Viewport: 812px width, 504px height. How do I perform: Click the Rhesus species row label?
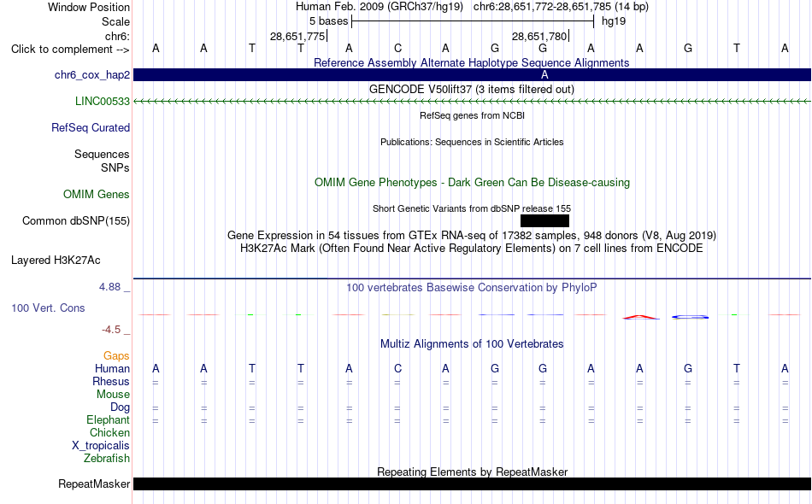pos(111,382)
